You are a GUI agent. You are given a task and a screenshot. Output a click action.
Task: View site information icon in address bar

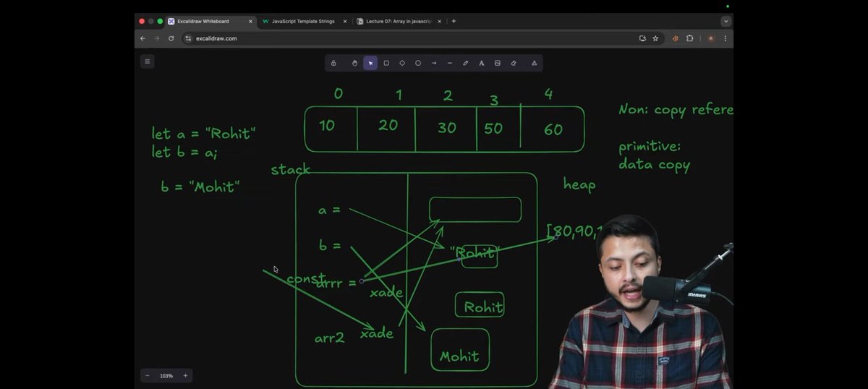(x=188, y=38)
